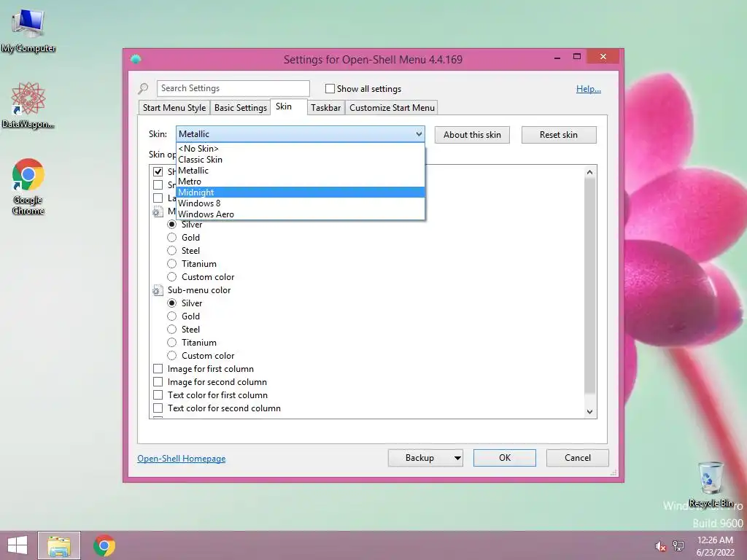Launch Chrome from the taskbar

tap(104, 545)
